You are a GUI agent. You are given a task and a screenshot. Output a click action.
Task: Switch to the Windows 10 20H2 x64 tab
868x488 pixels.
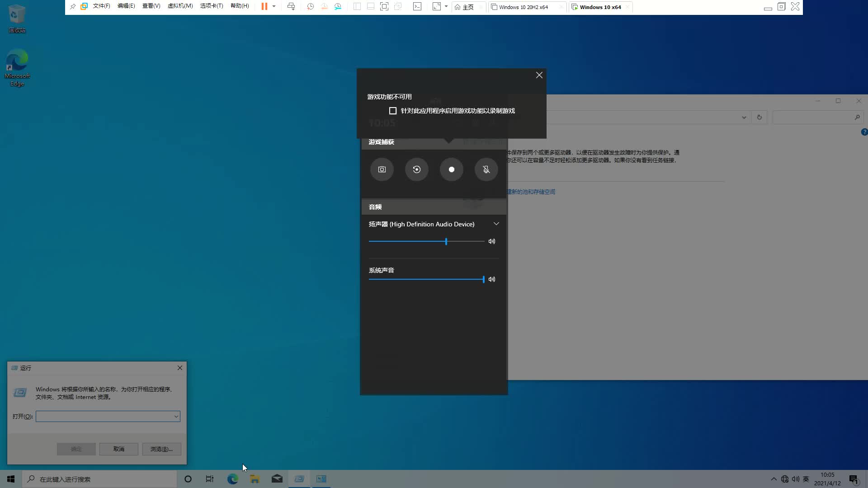click(523, 7)
